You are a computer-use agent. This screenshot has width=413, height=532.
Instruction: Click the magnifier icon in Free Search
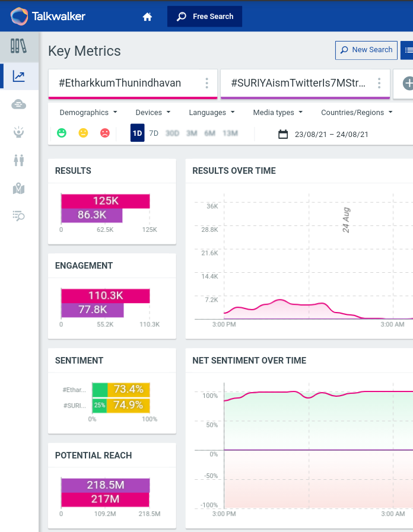(x=182, y=16)
